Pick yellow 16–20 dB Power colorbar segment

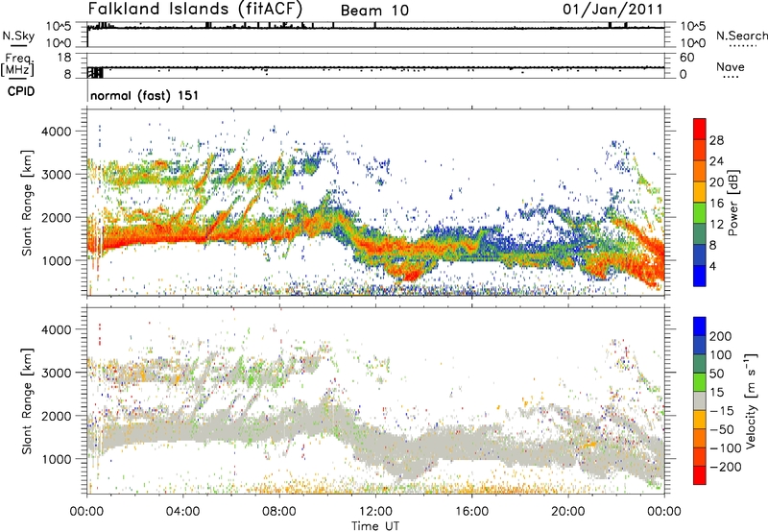click(x=700, y=192)
